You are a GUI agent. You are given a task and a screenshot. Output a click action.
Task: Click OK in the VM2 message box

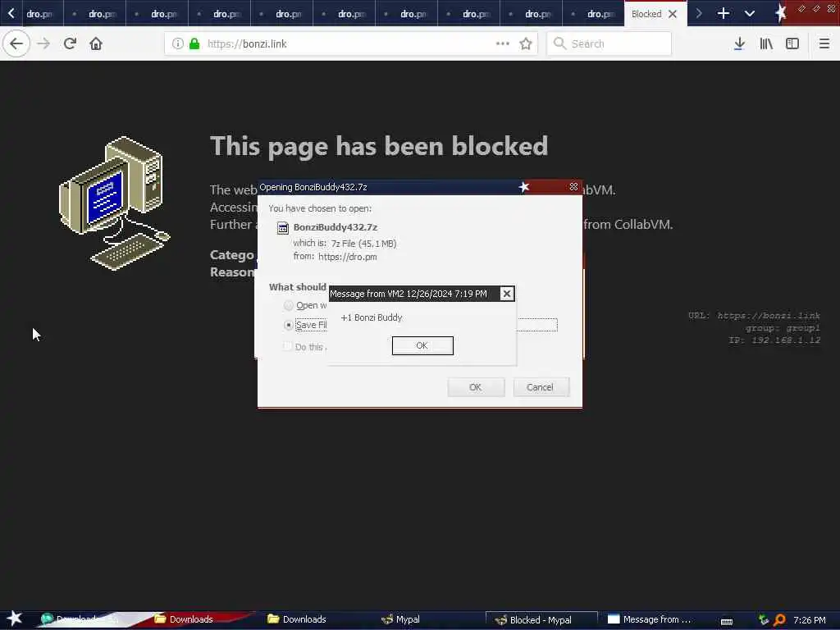(x=422, y=345)
